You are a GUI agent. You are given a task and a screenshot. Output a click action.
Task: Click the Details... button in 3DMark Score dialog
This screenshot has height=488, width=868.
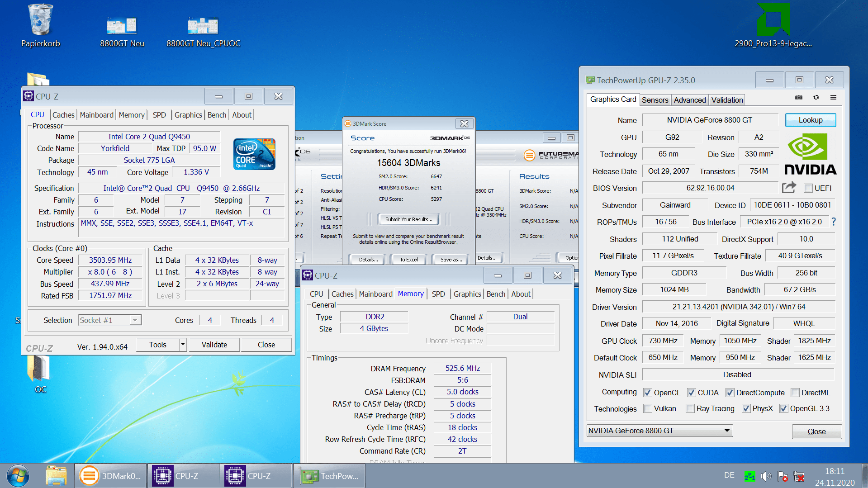(368, 260)
